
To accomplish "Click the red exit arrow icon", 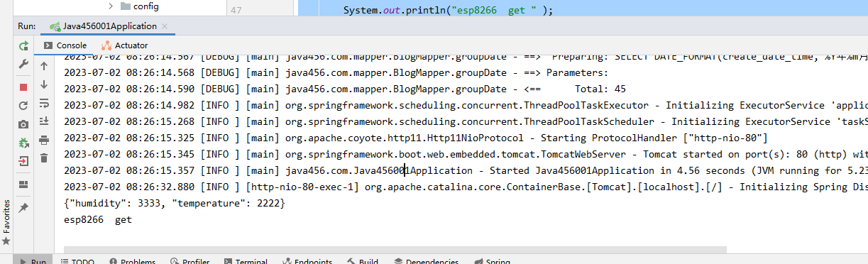I will [x=23, y=161].
